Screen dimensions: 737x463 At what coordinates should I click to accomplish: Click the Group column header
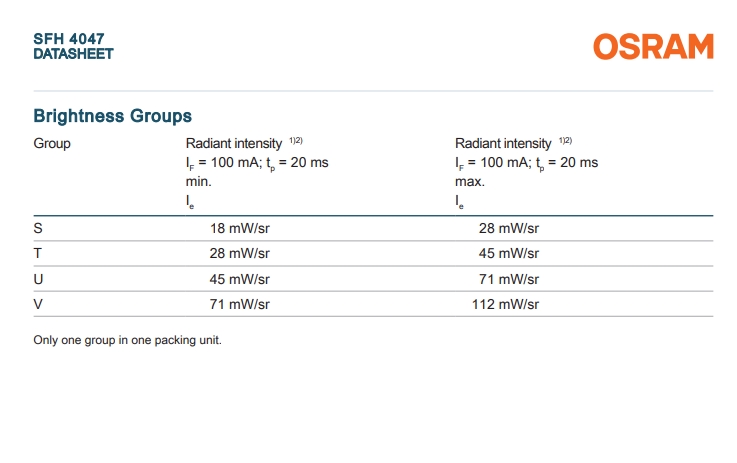[52, 143]
